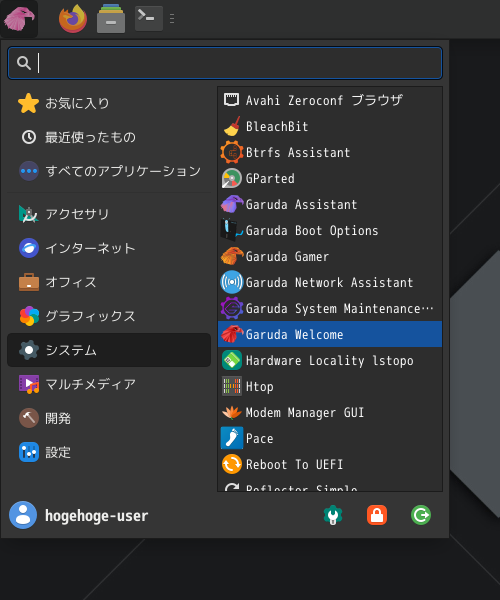Click the magnifier search icon
The width and height of the screenshot is (500, 600).
point(24,63)
